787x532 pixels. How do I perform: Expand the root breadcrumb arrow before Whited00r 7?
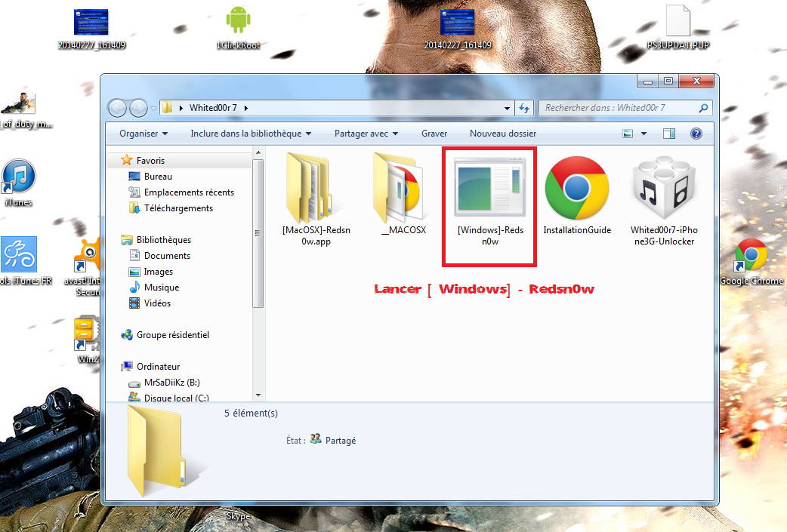181,108
